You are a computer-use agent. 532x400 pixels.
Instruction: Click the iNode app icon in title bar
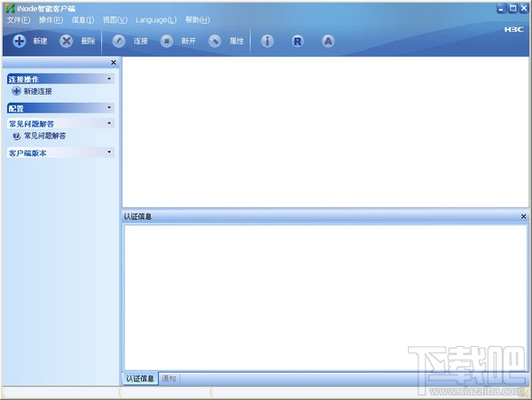[10, 8]
